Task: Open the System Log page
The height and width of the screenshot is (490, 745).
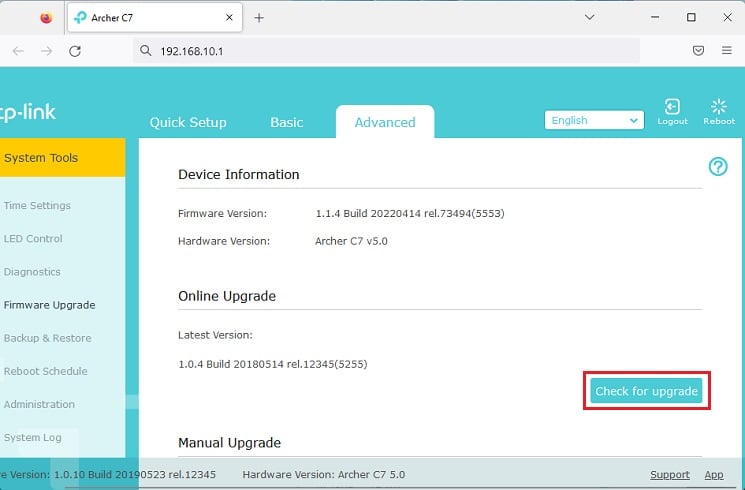Action: pos(32,438)
